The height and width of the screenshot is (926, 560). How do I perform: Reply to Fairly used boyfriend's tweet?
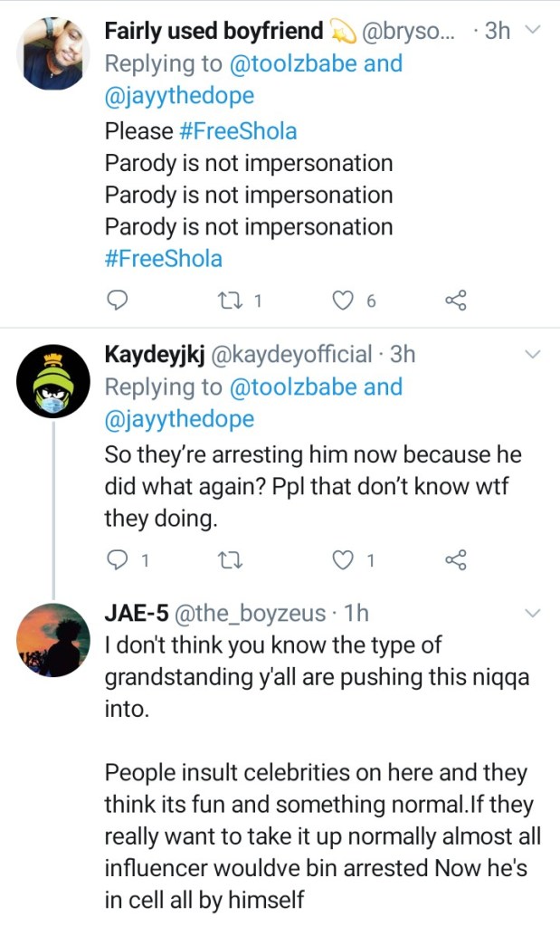pos(118,301)
